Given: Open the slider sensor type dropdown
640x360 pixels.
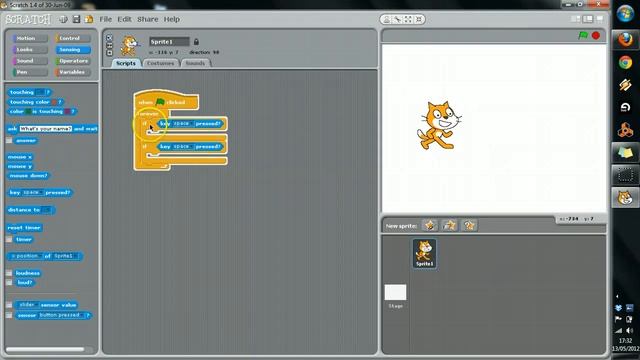Looking at the screenshot, I should pos(28,305).
